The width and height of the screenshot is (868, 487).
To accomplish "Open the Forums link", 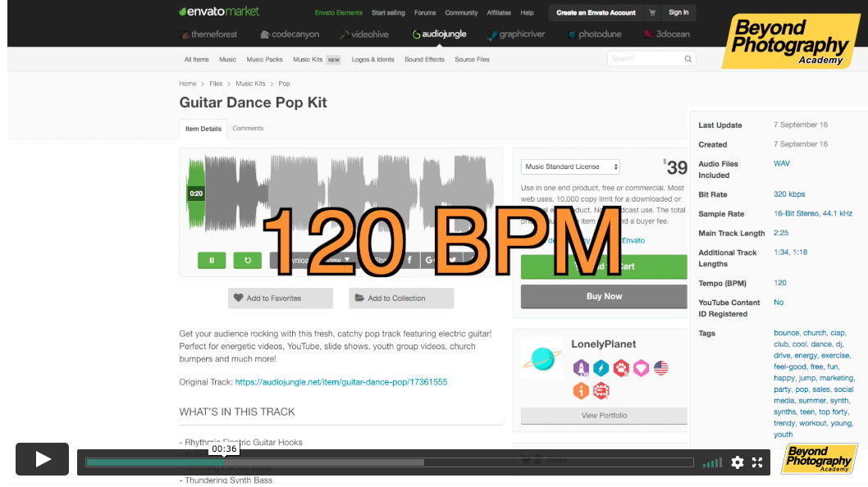I will click(x=425, y=13).
